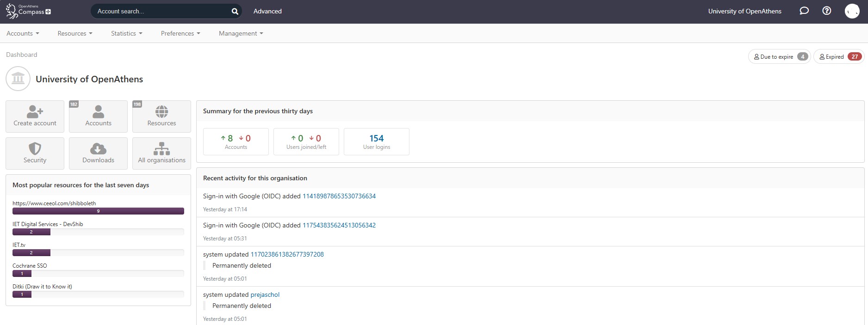The image size is (868, 325).
Task: Click University of OpenAthens in header
Action: [x=744, y=11]
